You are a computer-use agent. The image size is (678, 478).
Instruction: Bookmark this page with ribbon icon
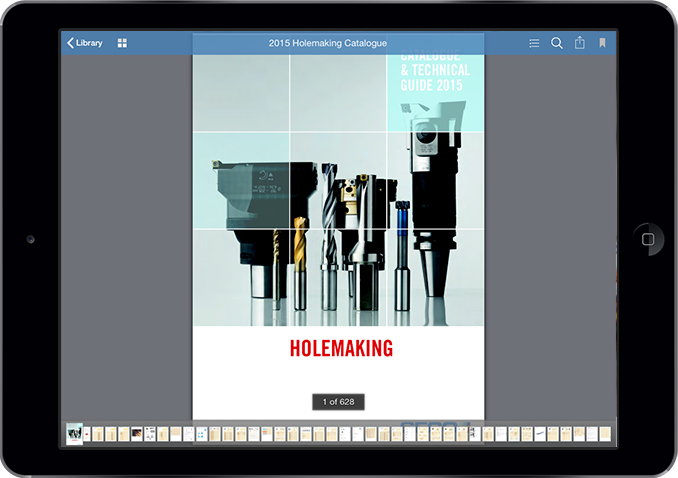click(x=602, y=42)
